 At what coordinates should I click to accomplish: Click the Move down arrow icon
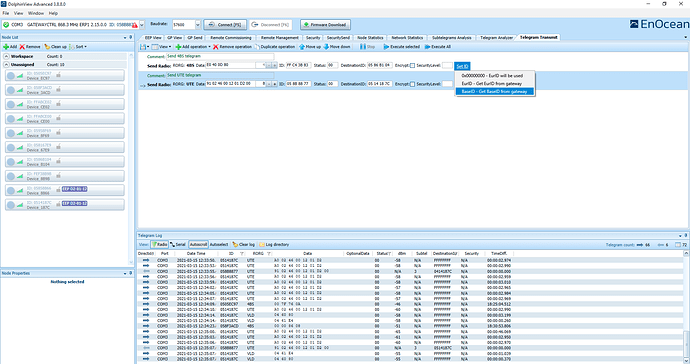click(x=326, y=47)
